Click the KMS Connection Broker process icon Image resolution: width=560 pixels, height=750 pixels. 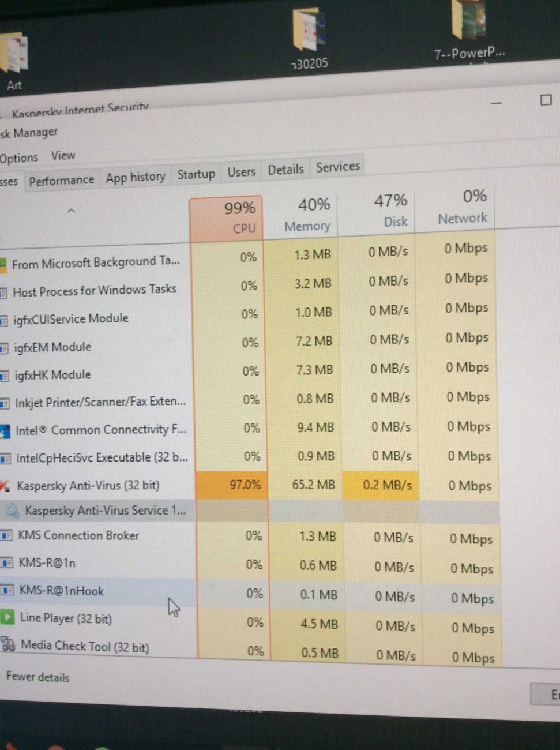[6, 535]
